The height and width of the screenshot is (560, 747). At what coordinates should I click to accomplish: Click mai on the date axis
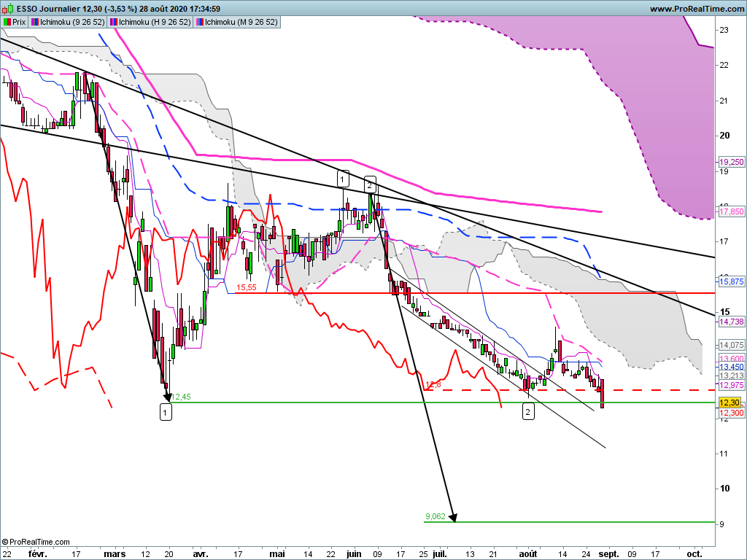[x=277, y=554]
